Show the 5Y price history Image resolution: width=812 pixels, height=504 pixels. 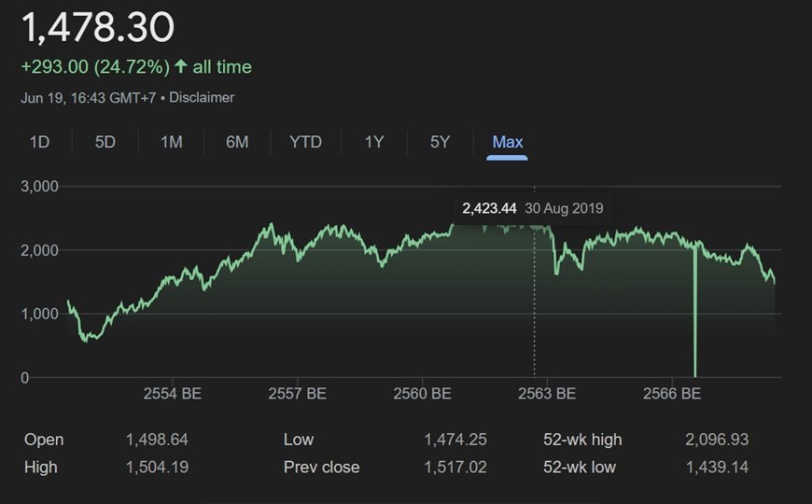pos(440,142)
